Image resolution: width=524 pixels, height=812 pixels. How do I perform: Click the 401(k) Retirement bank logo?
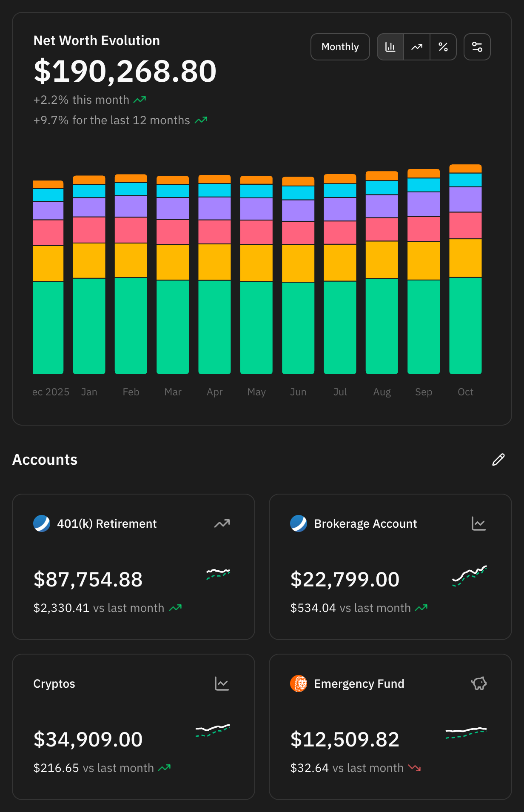click(42, 523)
